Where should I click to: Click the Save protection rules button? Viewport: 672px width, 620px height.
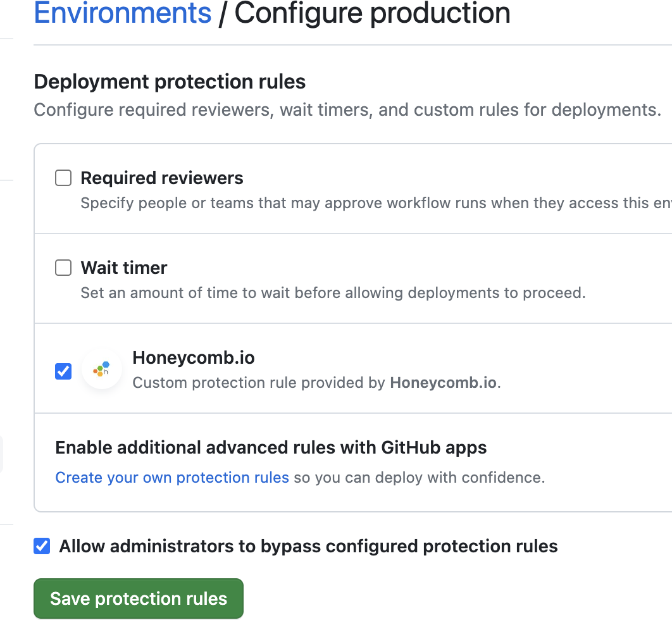138,598
